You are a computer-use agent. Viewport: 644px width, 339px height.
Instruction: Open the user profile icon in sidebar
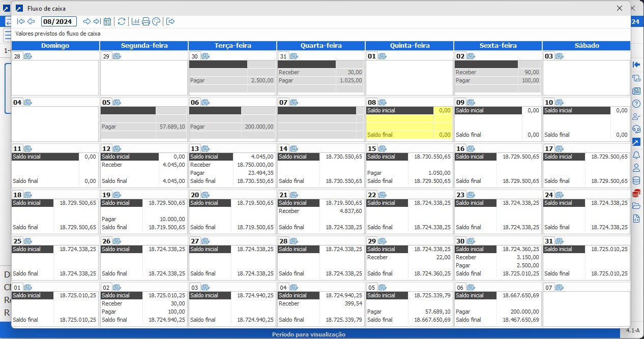(636, 168)
